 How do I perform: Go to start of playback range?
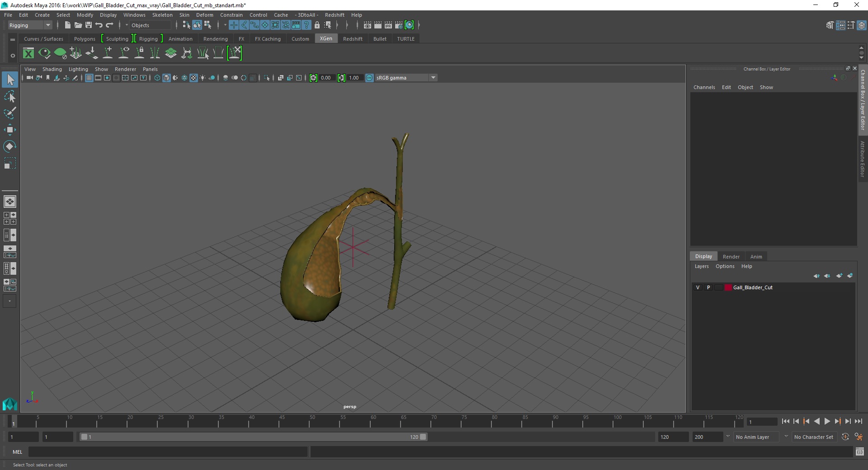click(x=786, y=421)
